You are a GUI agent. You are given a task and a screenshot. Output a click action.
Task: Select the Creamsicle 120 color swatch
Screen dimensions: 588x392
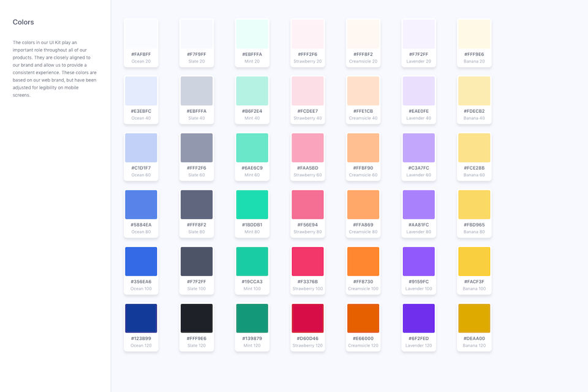click(363, 318)
